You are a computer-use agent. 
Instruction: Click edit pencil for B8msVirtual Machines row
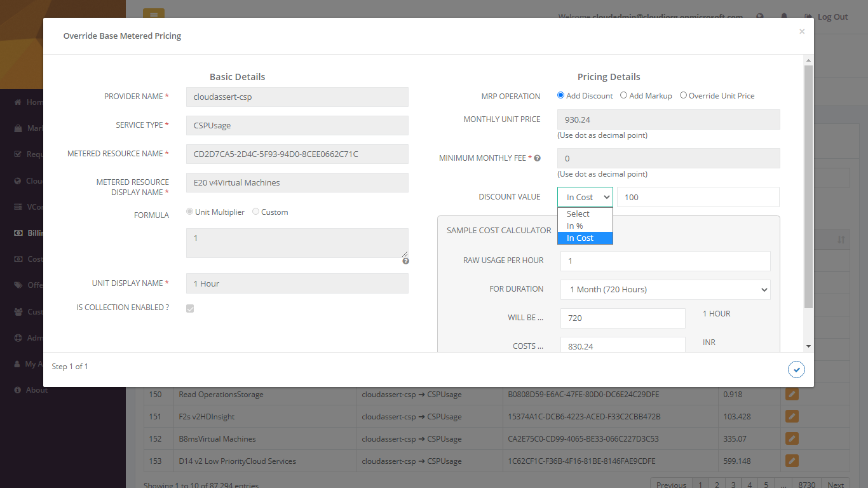(792, 438)
